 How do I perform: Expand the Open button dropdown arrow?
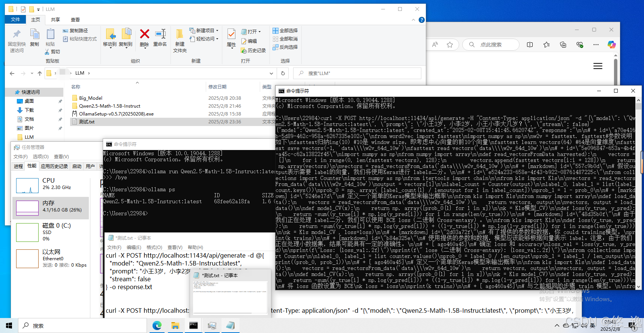click(x=259, y=32)
